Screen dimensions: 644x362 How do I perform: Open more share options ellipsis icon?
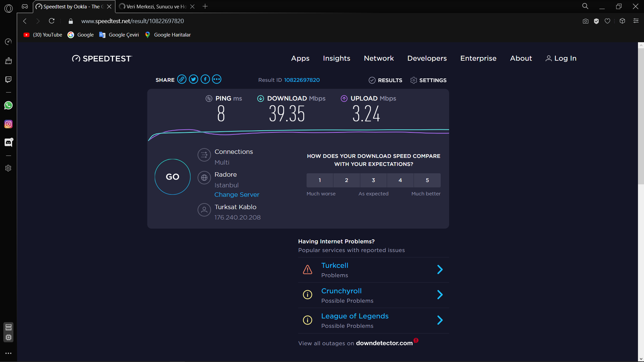pos(217,79)
